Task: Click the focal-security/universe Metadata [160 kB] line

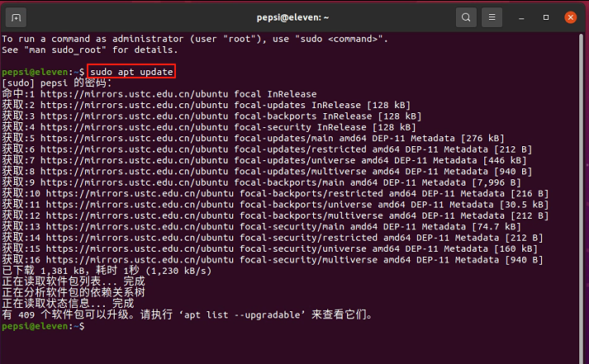Action: tap(269, 248)
